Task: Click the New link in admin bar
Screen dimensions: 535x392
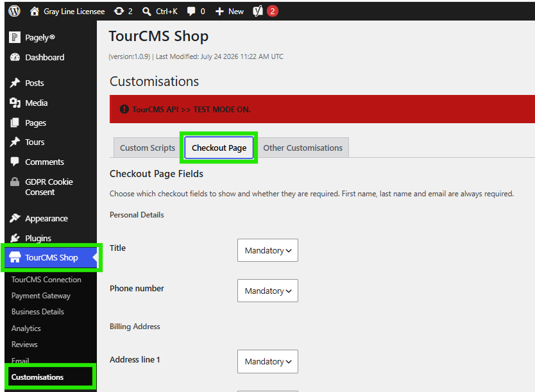Action: [236, 12]
